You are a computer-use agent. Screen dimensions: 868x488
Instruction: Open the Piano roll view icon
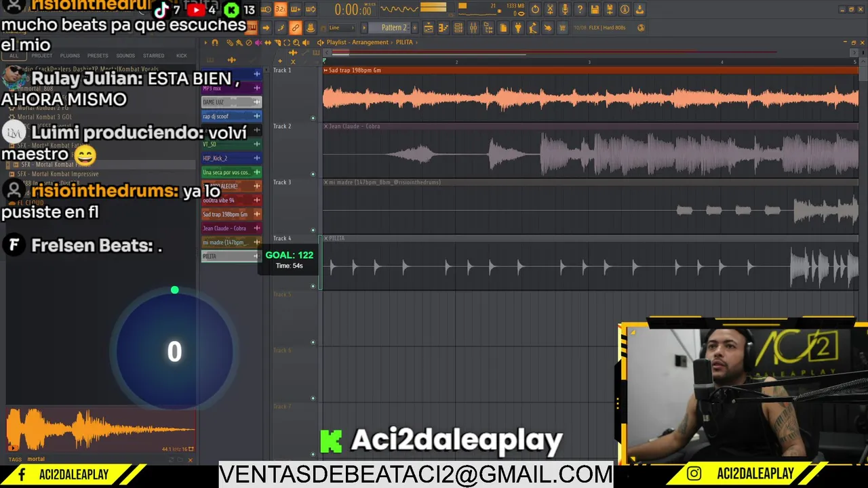tap(443, 28)
